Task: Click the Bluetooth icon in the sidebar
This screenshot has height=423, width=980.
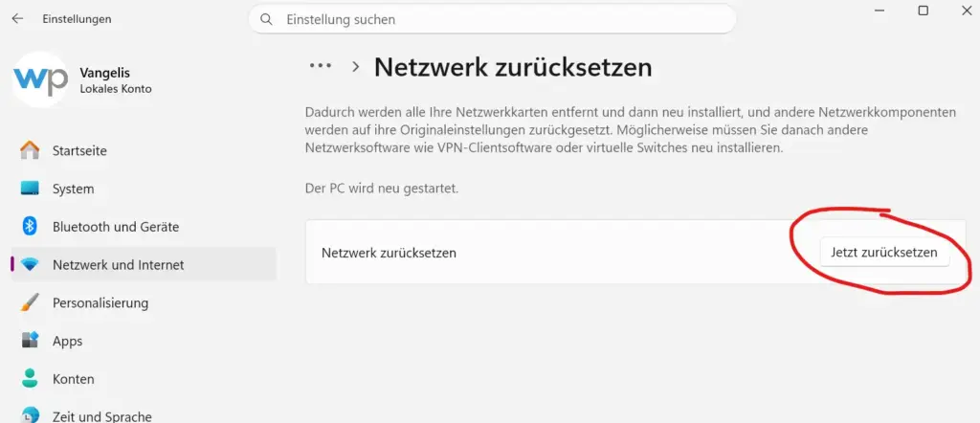Action: pos(30,226)
